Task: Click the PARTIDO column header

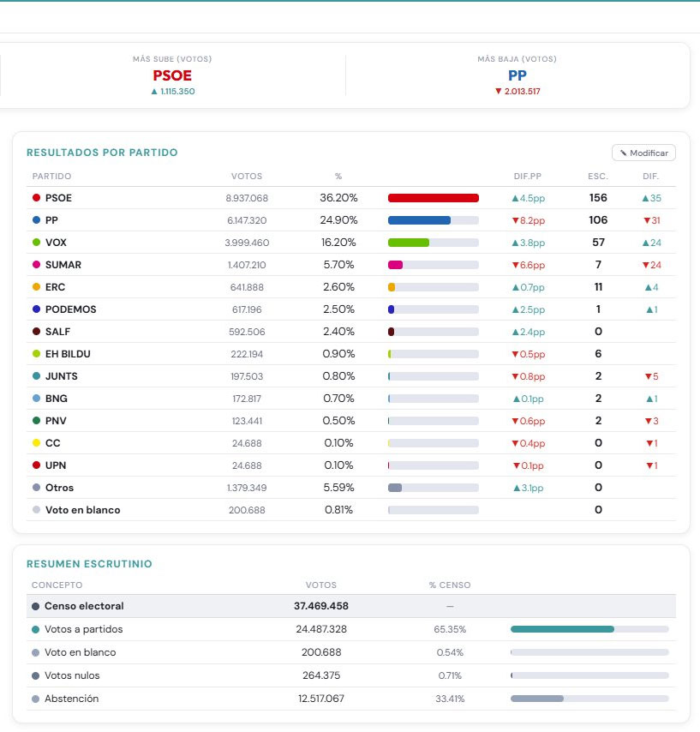Action: (x=51, y=177)
